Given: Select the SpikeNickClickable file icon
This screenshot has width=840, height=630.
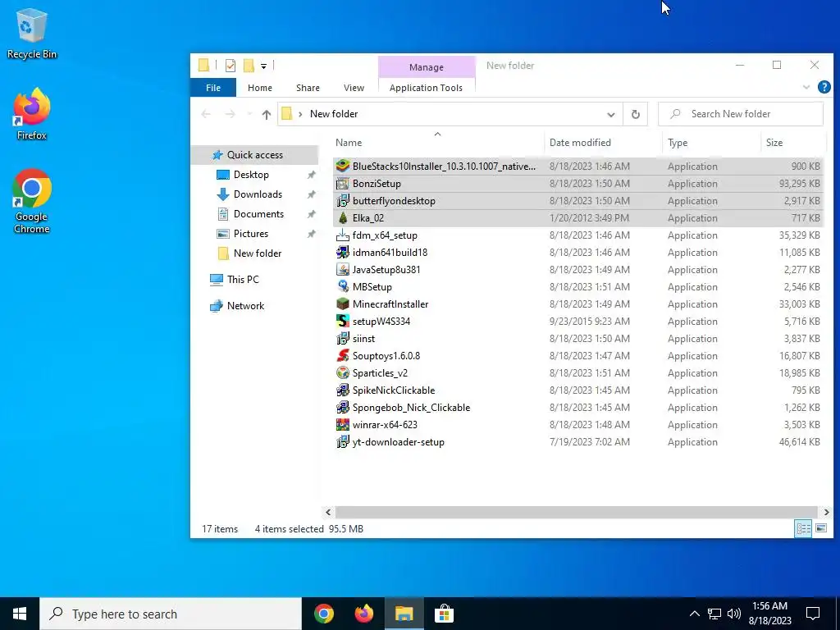Looking at the screenshot, I should pos(343,390).
